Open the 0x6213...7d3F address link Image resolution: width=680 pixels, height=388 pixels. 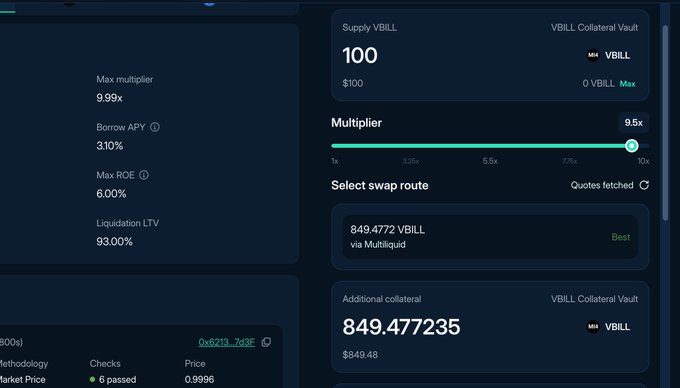pos(226,342)
